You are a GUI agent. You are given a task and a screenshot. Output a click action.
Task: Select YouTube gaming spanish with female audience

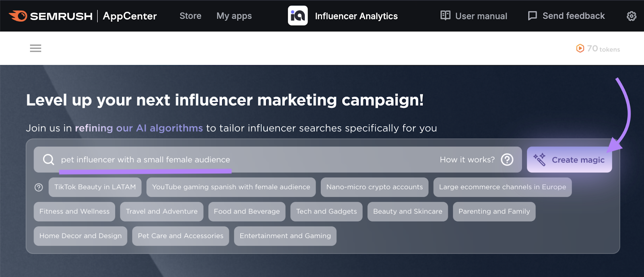(231, 187)
